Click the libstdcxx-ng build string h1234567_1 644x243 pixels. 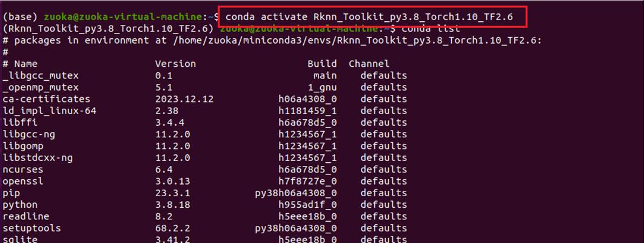307,157
